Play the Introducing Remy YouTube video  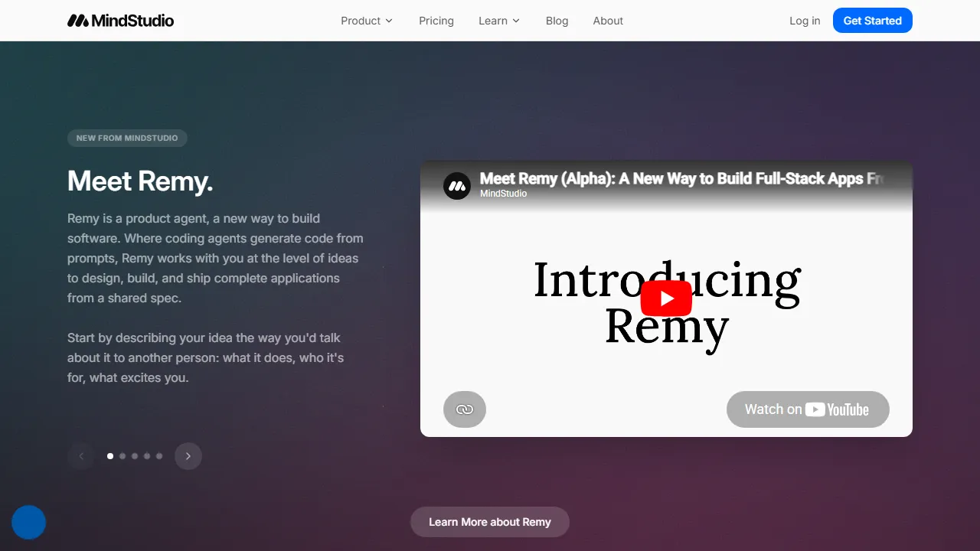[666, 298]
